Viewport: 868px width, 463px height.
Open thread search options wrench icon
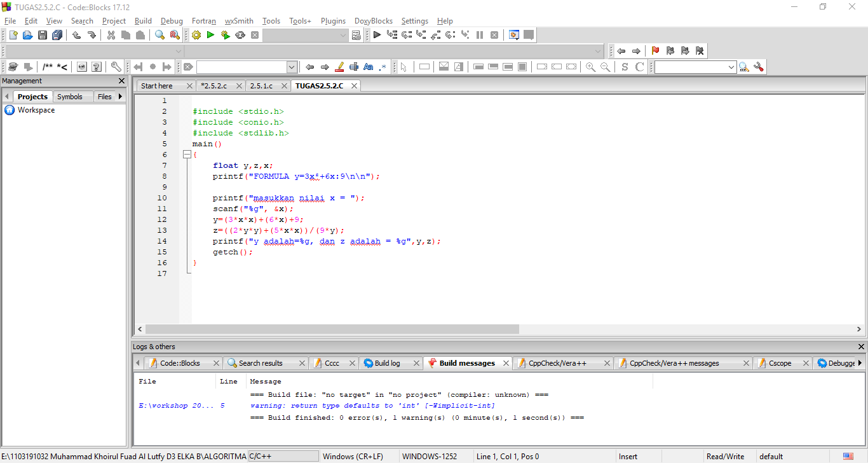click(x=758, y=67)
